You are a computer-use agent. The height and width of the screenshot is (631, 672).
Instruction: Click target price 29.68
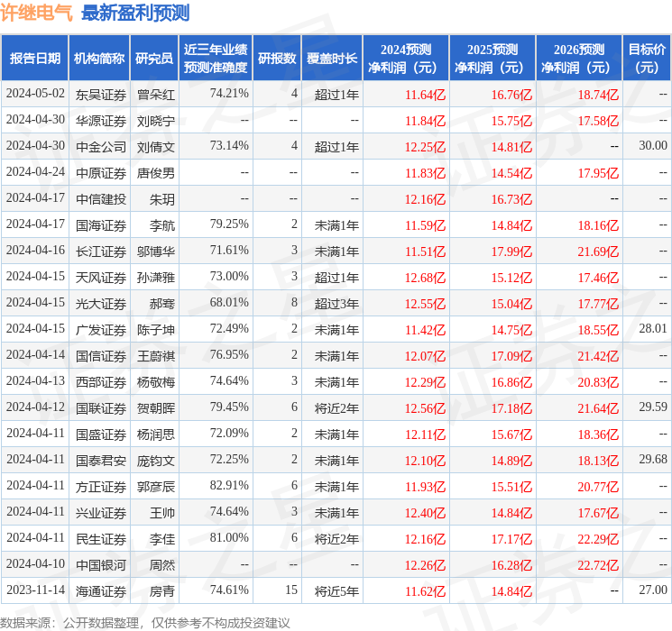(653, 459)
